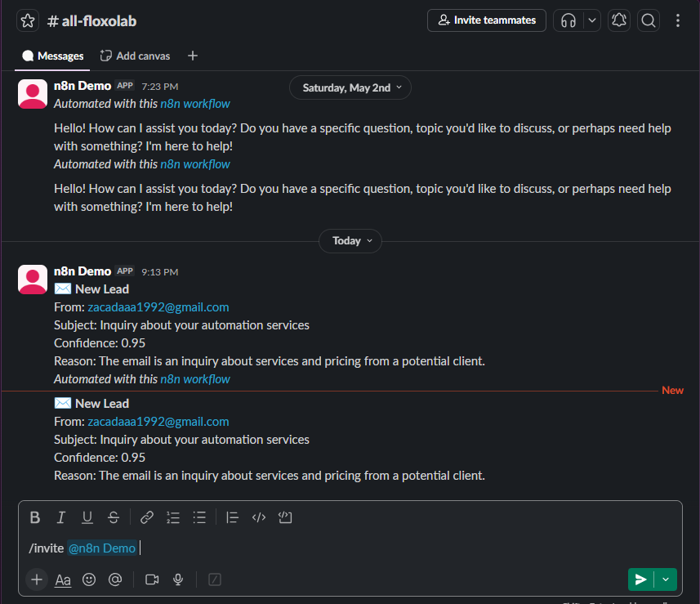Viewport: 700px width, 604px height.
Task: Open the all-floxolab channel details
Action: 92,21
